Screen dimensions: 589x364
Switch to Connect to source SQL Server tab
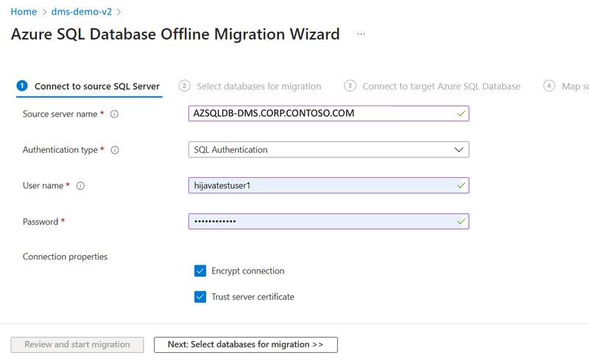[x=89, y=86]
